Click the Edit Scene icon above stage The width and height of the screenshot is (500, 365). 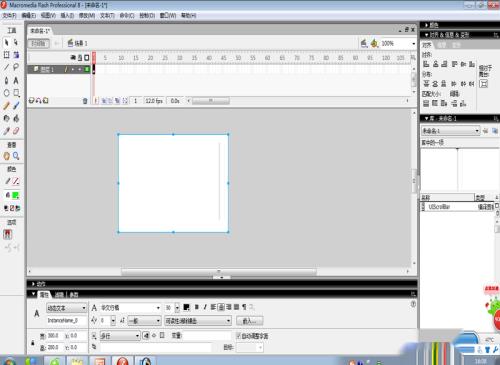click(x=364, y=43)
